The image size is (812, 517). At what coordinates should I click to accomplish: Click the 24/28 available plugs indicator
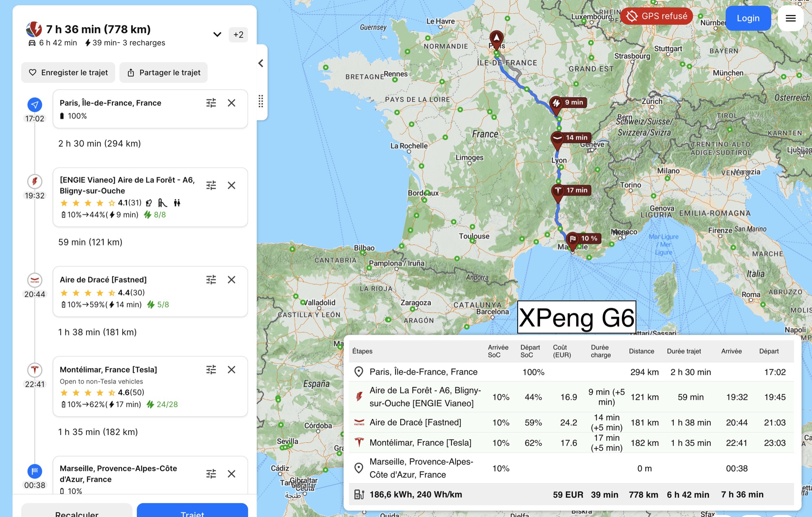[x=162, y=404]
